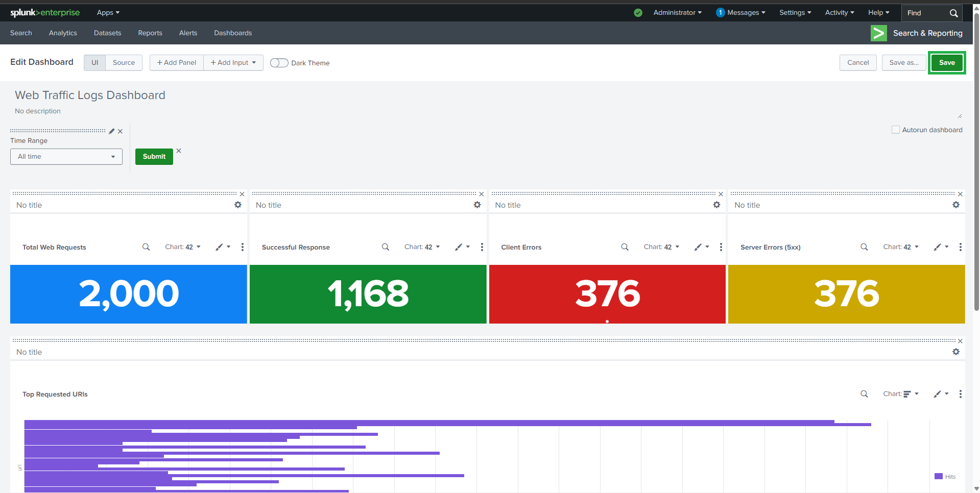Screen dimensions: 980x493
Task: Click the gear icon on the first panel
Action: click(x=238, y=205)
